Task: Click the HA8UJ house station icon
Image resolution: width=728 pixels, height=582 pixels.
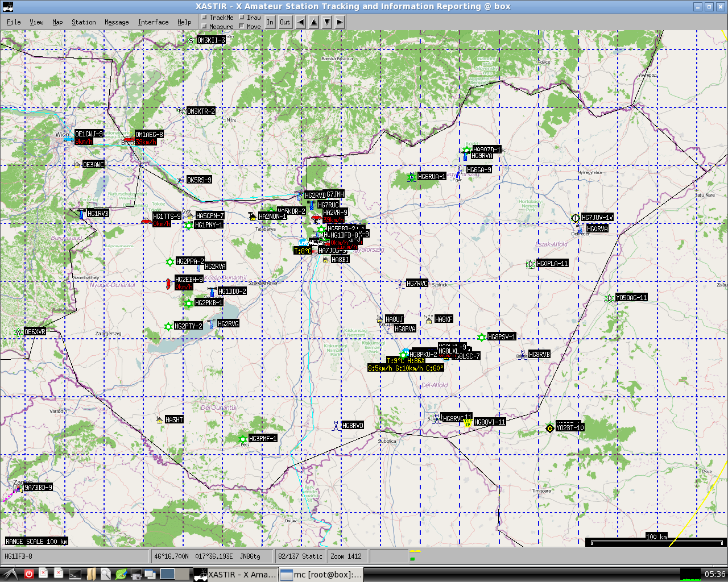Action: [380, 319]
